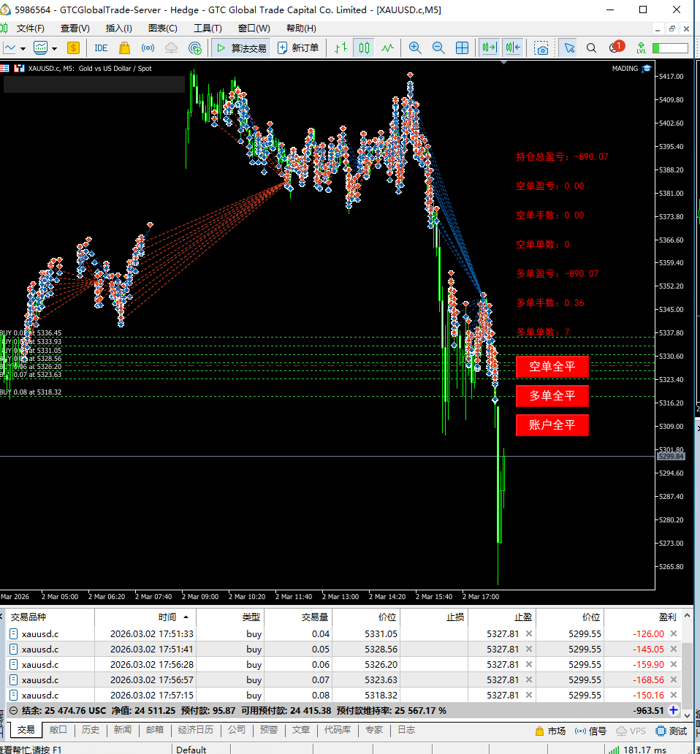Switch chart to line chart mode

tap(387, 48)
